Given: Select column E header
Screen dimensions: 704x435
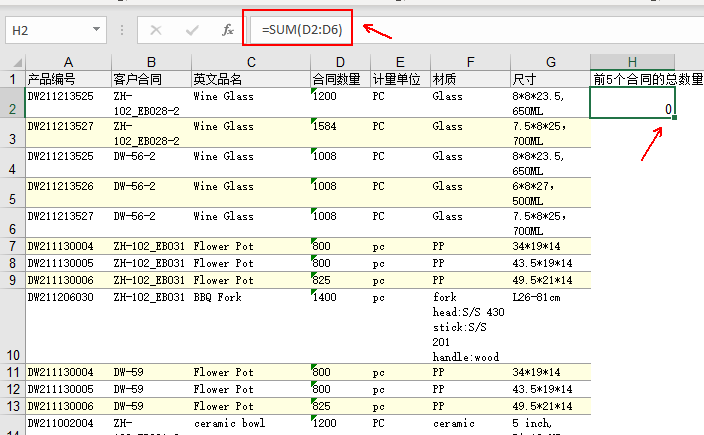Looking at the screenshot, I should pos(400,62).
